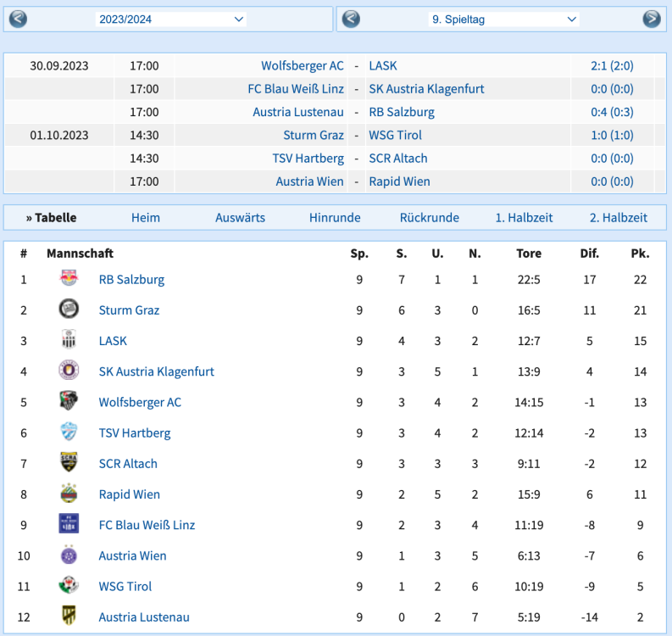The width and height of the screenshot is (672, 636).
Task: Open TSV Hartberg link in fixtures list
Action: click(x=308, y=159)
